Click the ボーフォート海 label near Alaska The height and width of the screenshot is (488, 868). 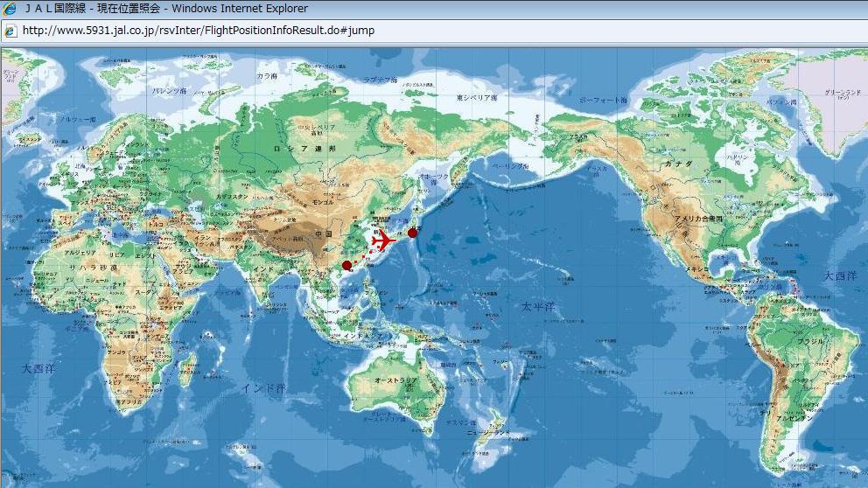[x=603, y=101]
